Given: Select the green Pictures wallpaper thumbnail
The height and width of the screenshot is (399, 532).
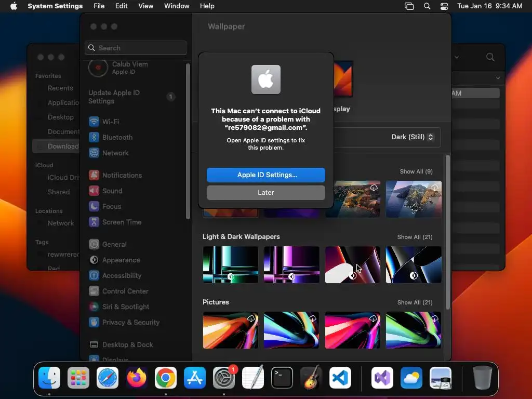Looking at the screenshot, I should click(x=414, y=330).
